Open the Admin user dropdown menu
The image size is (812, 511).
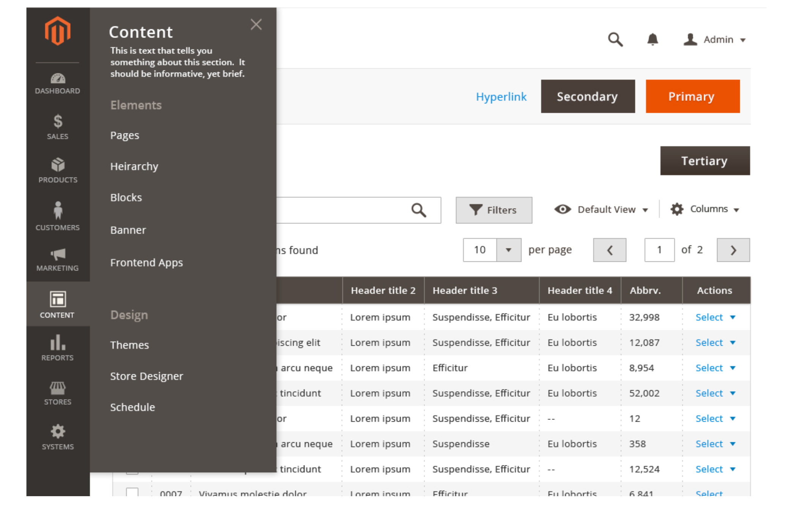712,40
